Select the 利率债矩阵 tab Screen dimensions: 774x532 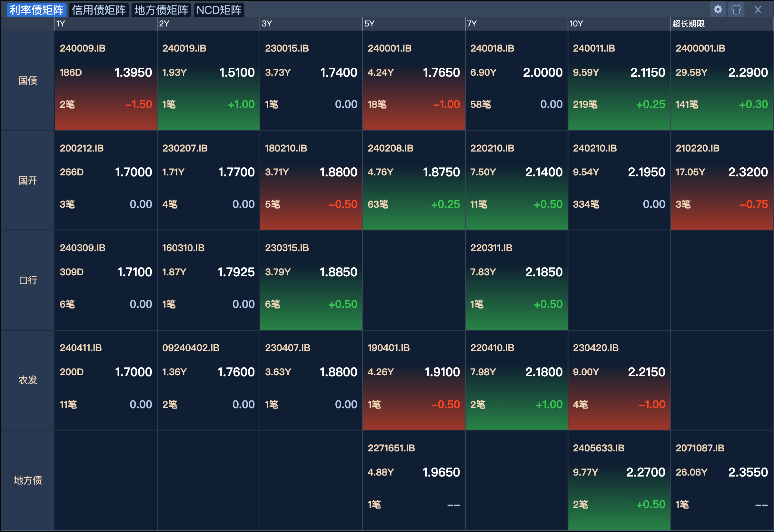coord(36,10)
